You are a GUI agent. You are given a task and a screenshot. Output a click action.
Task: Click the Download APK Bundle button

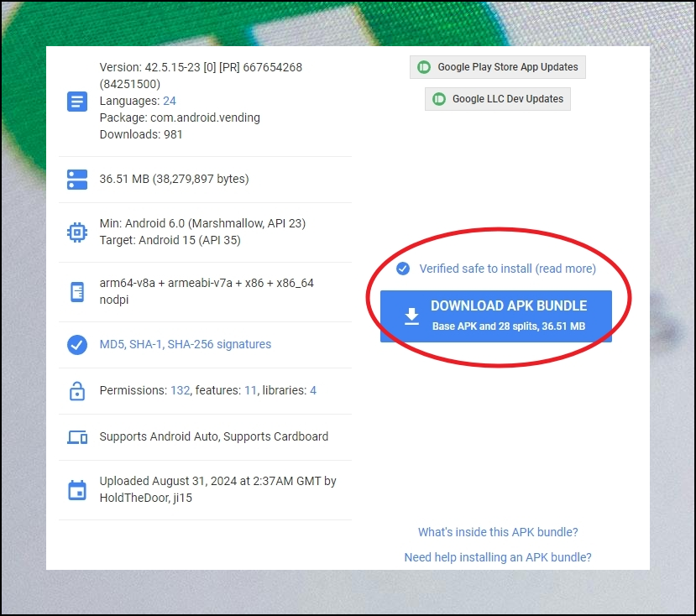point(496,316)
